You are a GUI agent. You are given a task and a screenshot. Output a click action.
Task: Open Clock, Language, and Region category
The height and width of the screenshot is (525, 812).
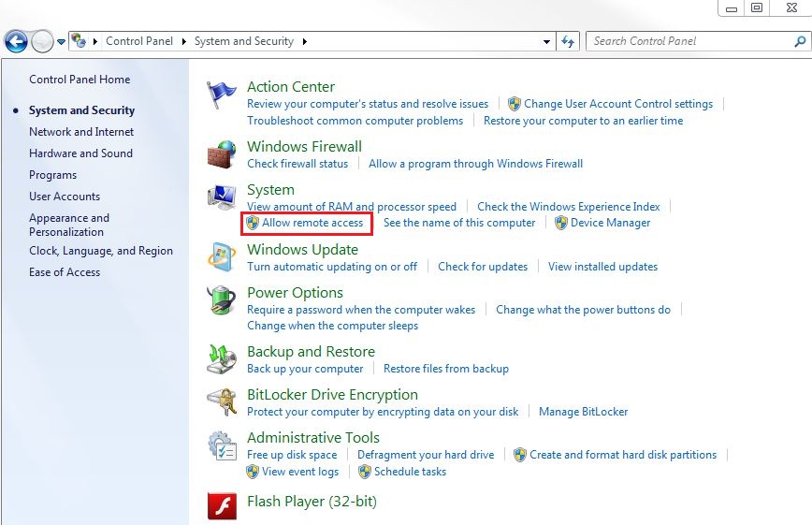coord(101,251)
